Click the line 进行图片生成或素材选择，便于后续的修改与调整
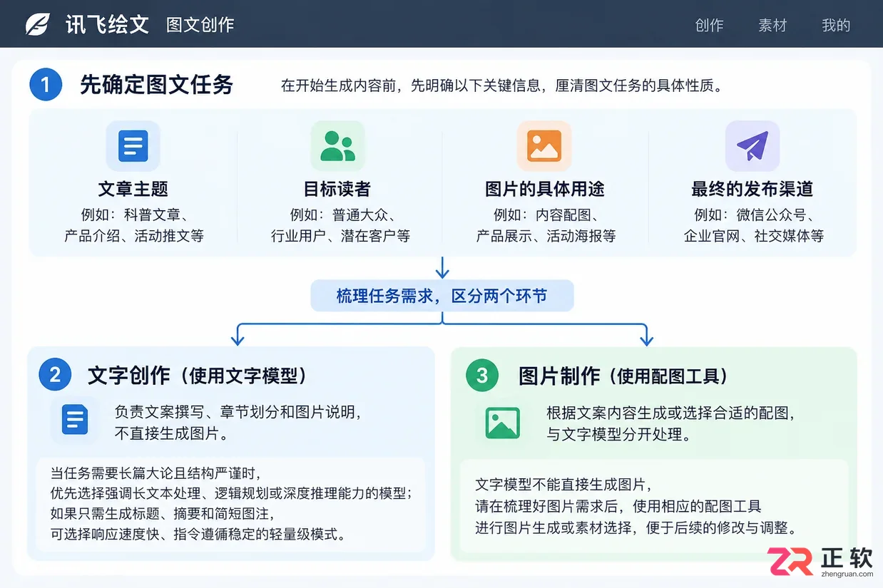This screenshot has width=883, height=588. point(636,528)
